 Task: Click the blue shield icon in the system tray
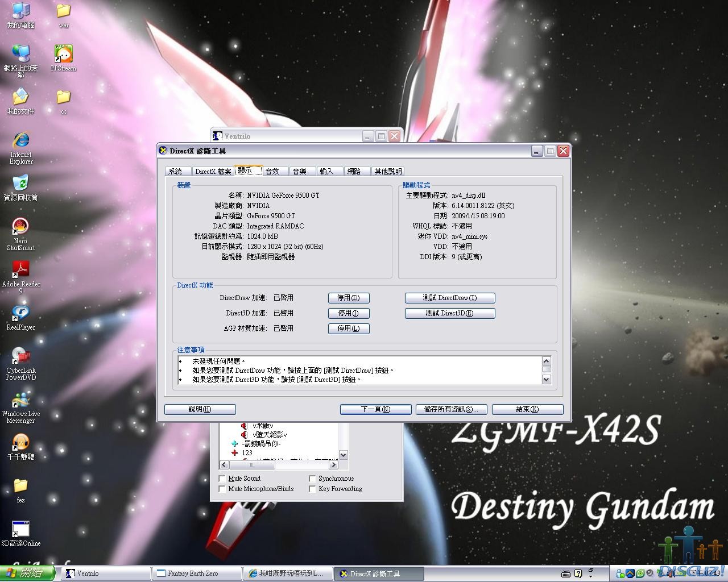pyautogui.click(x=631, y=573)
